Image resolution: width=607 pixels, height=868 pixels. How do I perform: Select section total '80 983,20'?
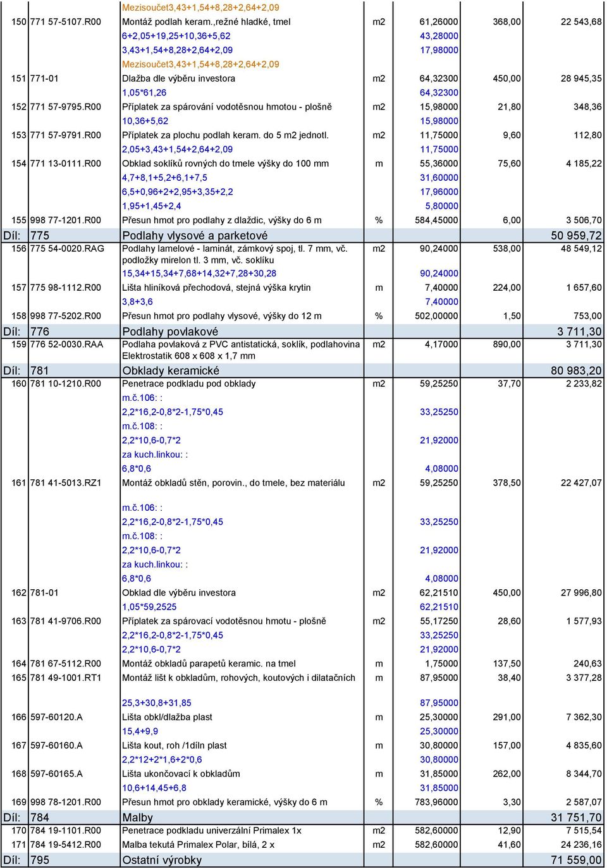pyautogui.click(x=576, y=370)
